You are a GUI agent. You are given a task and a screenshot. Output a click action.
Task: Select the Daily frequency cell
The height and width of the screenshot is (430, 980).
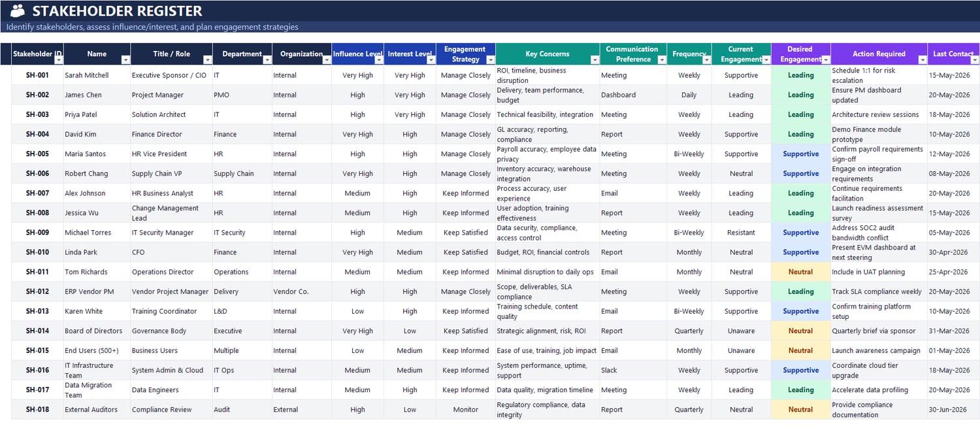[x=689, y=95]
